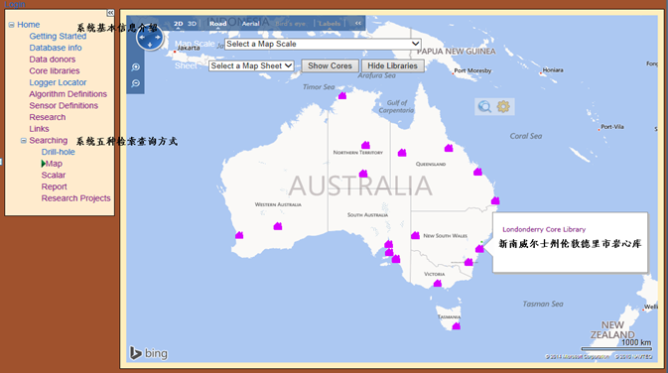Open the Drill-hole search link
668x373 pixels.
tap(58, 152)
